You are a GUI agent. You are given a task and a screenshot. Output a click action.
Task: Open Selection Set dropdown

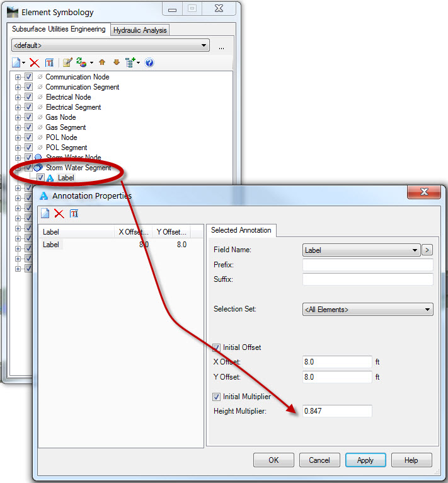tap(367, 310)
